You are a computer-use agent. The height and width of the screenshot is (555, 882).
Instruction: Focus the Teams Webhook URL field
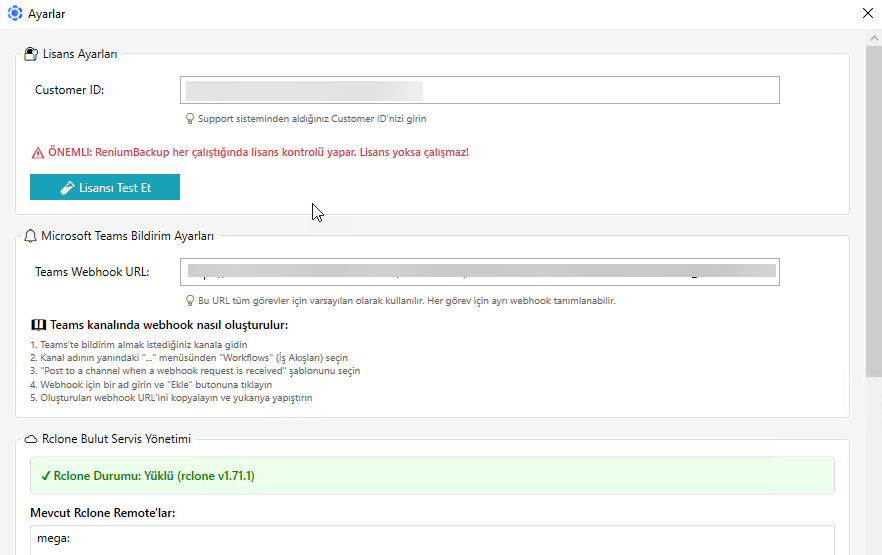(x=479, y=272)
